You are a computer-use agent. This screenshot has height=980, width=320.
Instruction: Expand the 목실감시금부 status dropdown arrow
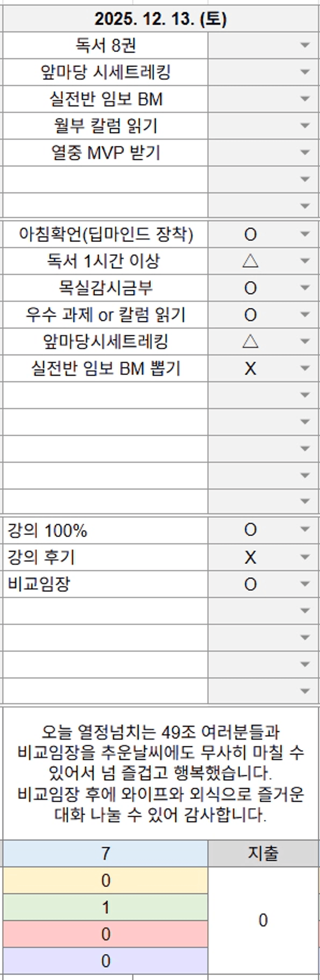tap(305, 288)
